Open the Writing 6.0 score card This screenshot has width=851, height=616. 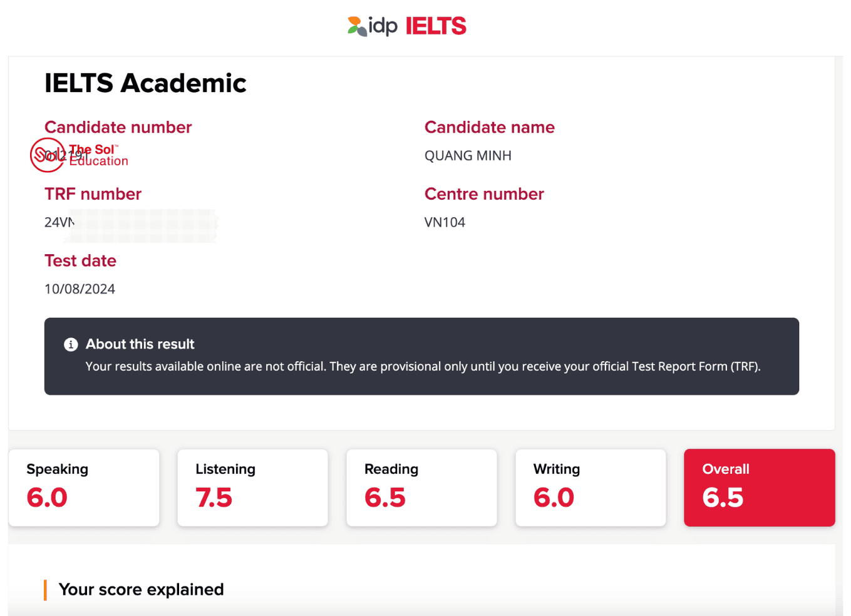pyautogui.click(x=590, y=488)
